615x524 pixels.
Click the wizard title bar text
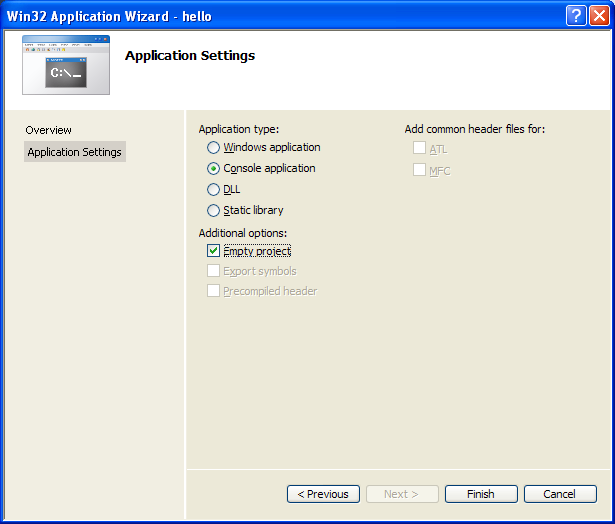click(x=109, y=16)
